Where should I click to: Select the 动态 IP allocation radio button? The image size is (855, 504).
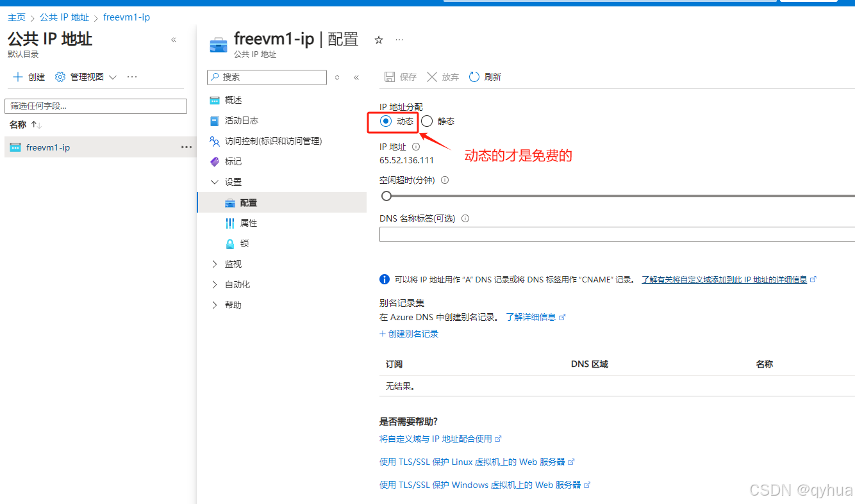(386, 121)
